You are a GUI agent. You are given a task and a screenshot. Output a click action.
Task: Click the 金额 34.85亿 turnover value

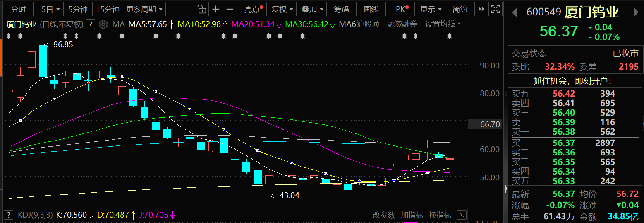coord(623,217)
